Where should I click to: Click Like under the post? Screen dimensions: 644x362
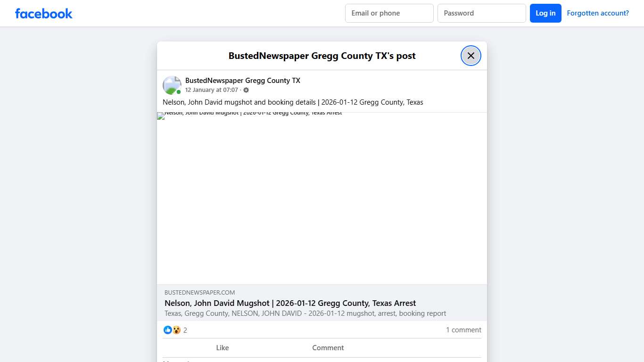pyautogui.click(x=222, y=347)
